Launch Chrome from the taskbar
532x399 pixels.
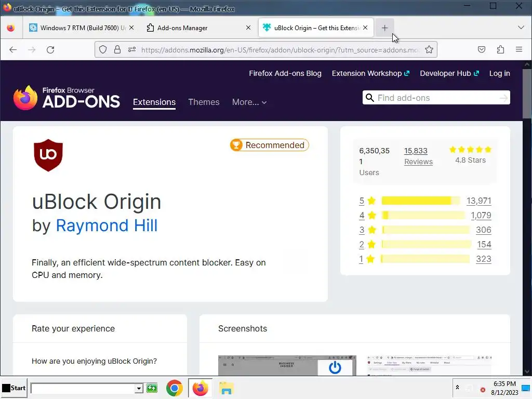pyautogui.click(x=175, y=388)
